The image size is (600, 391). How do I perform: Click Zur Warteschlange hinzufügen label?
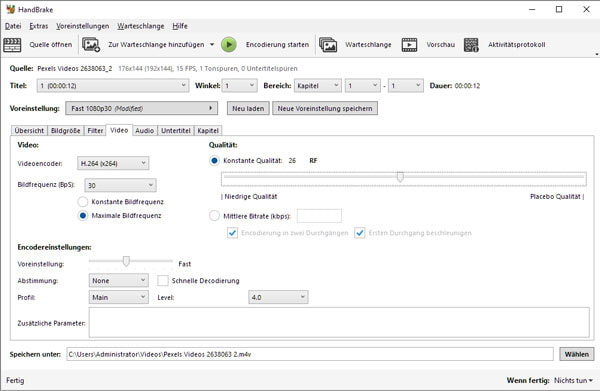tap(156, 45)
